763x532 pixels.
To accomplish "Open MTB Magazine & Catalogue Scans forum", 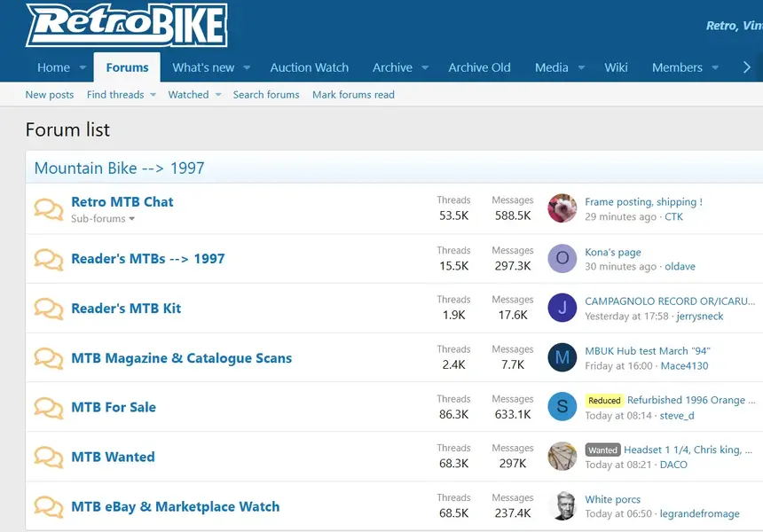I will [182, 358].
